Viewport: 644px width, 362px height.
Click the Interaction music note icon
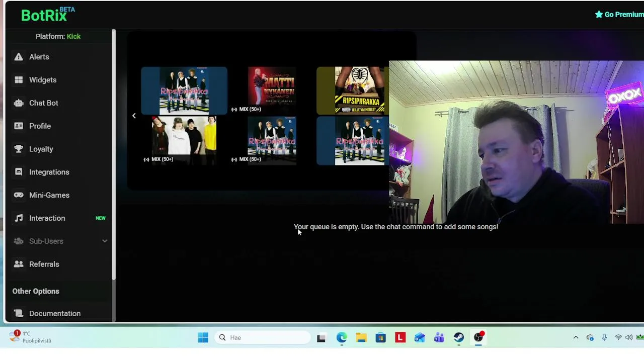click(x=19, y=218)
